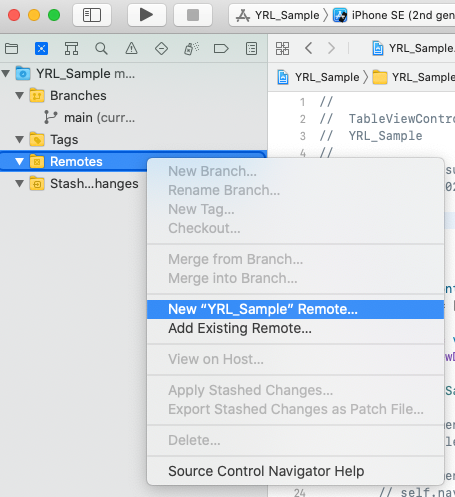Image resolution: width=455 pixels, height=497 pixels.
Task: Open Source Control Navigator Help
Action: click(x=295, y=471)
